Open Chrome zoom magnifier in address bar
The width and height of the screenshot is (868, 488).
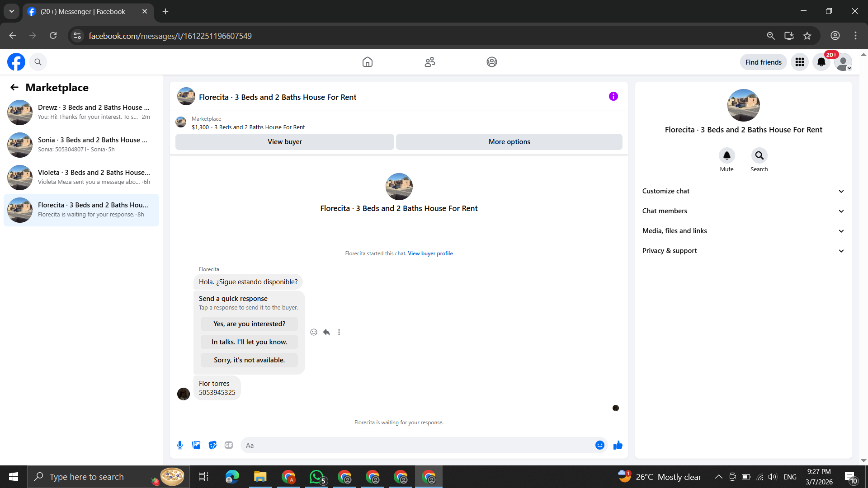[x=771, y=36]
